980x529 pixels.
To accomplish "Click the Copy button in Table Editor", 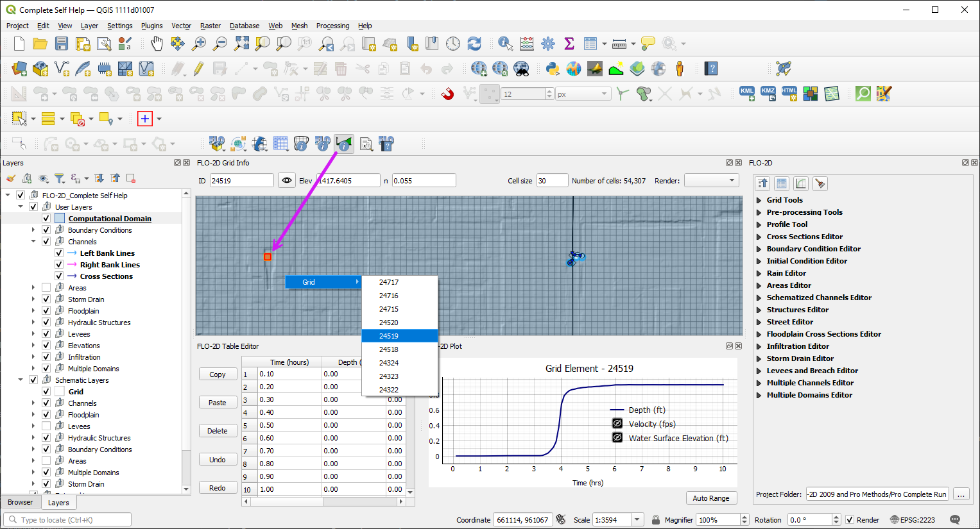I will click(218, 374).
